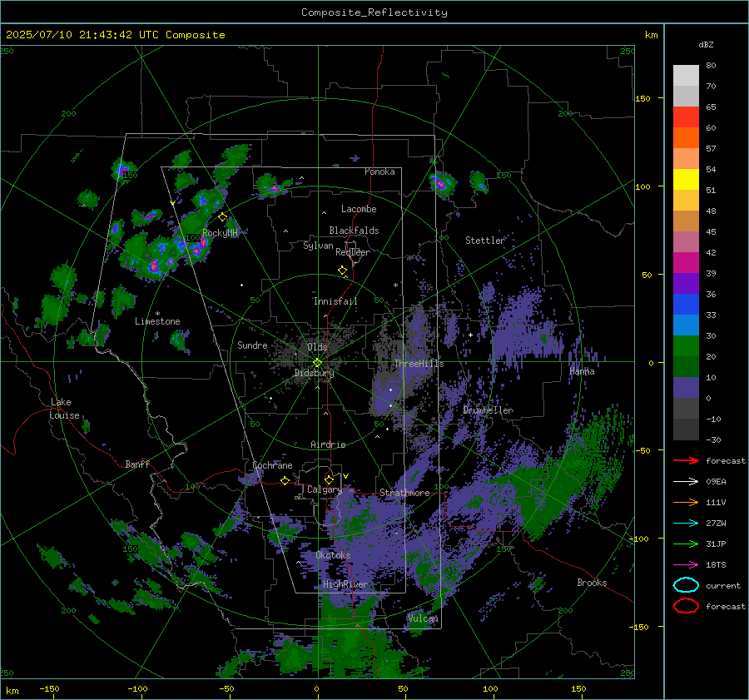Click the Okotoks town label
The height and width of the screenshot is (700, 749).
333,555
